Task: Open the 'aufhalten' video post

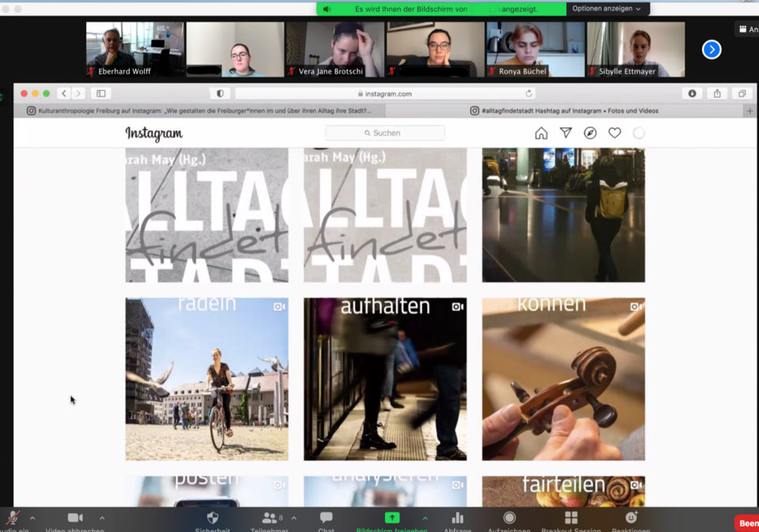Action: [x=385, y=379]
